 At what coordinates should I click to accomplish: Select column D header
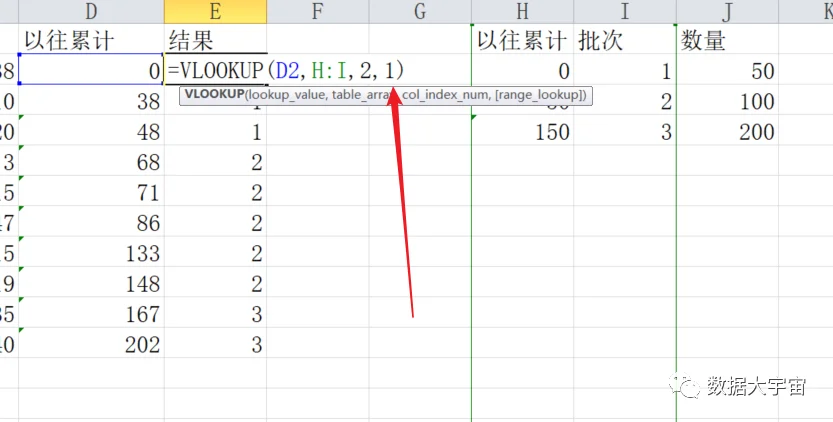tap(91, 11)
